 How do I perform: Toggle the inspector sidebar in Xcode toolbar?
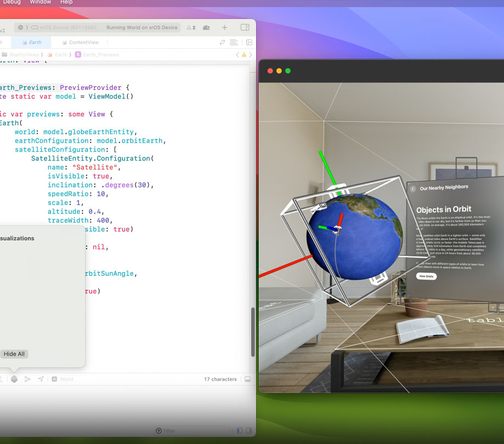click(x=245, y=27)
